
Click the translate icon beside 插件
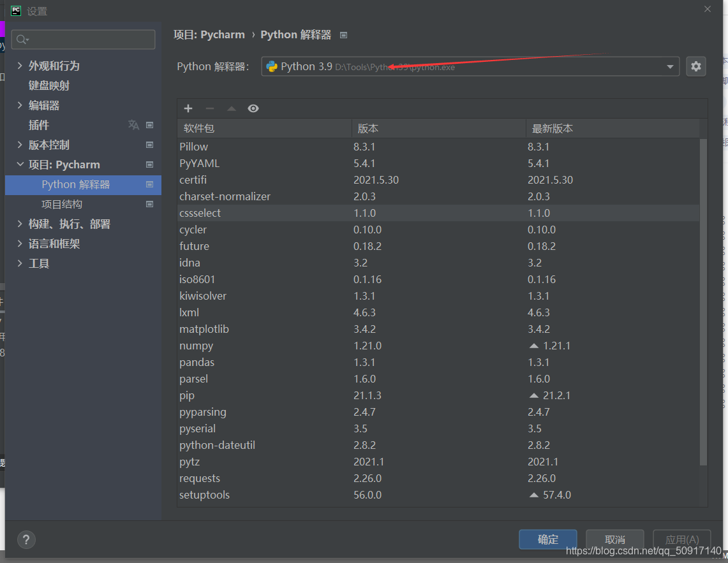tap(133, 125)
